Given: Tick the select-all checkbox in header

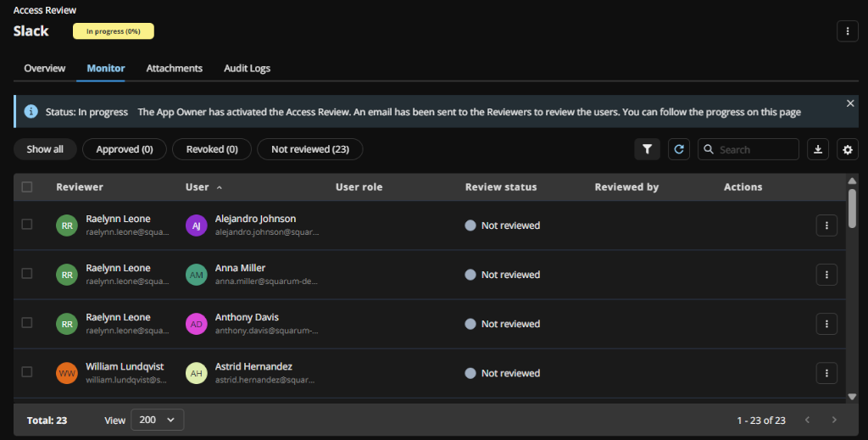Looking at the screenshot, I should tap(27, 187).
